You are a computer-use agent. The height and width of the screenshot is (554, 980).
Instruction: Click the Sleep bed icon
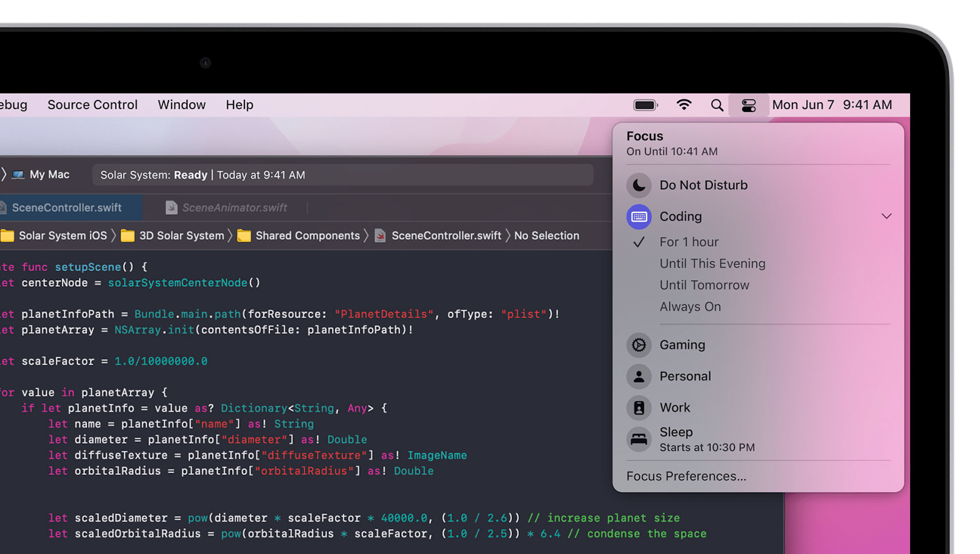[x=639, y=439]
